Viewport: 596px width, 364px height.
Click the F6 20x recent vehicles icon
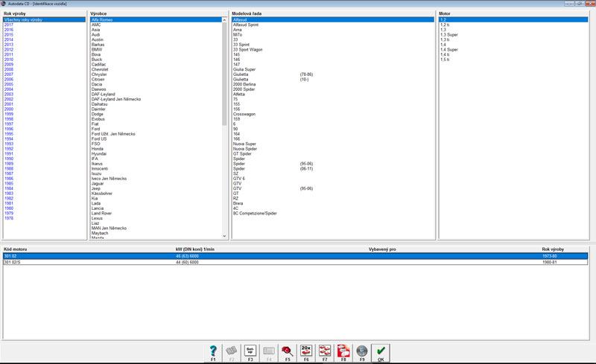306,353
